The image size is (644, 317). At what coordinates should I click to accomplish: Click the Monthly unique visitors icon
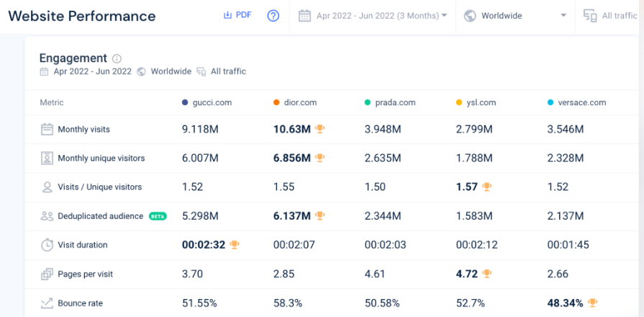point(47,158)
